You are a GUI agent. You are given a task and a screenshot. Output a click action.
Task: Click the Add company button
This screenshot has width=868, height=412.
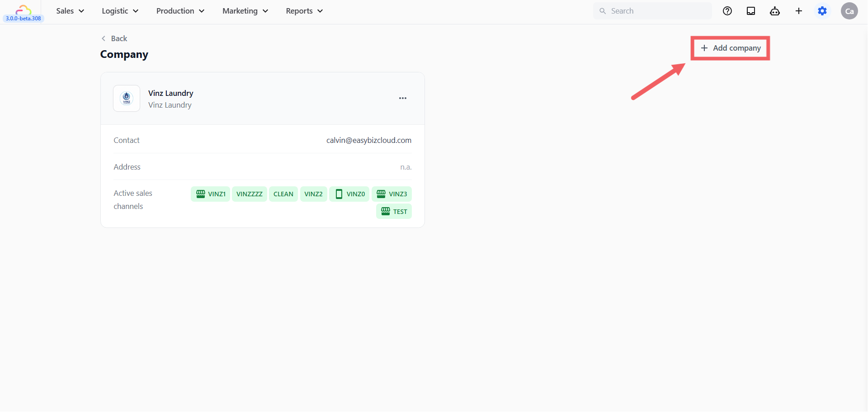click(x=731, y=48)
